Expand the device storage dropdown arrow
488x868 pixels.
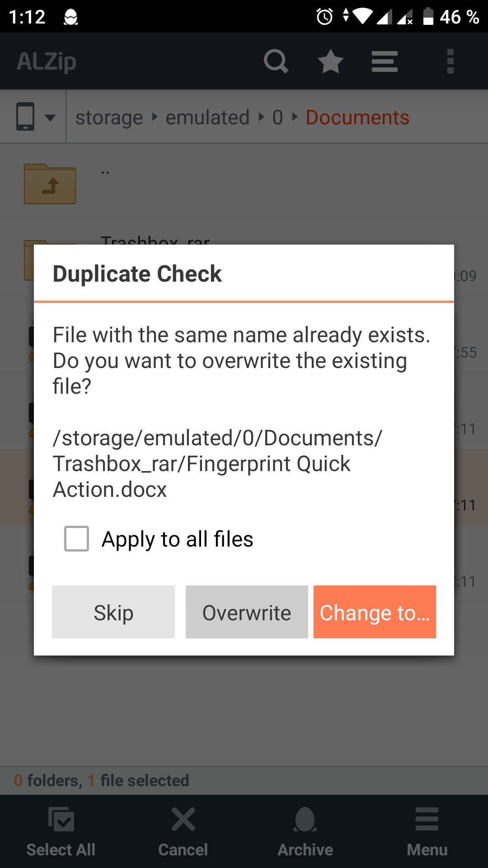(50, 118)
